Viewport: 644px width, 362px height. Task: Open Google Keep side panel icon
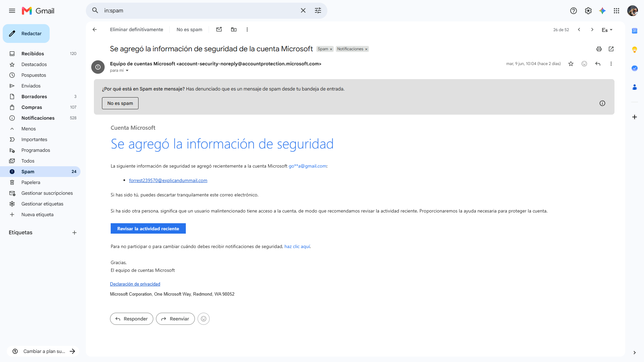click(x=635, y=50)
